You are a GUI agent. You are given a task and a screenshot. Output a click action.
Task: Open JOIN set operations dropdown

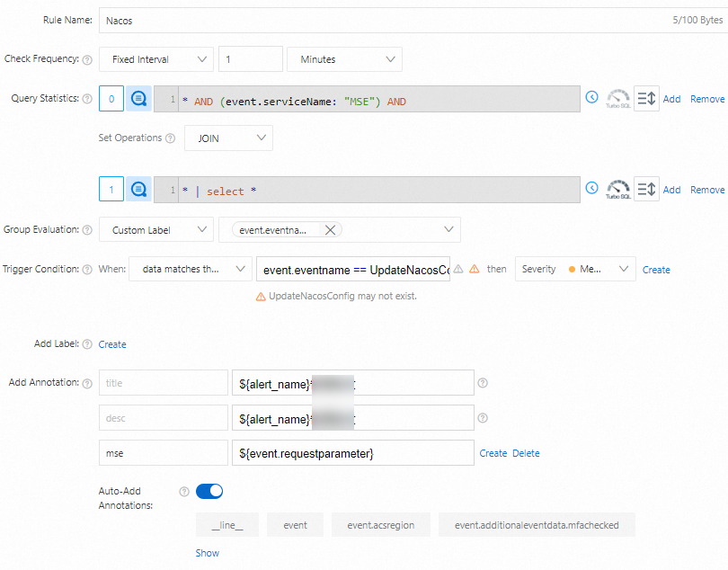coord(228,138)
